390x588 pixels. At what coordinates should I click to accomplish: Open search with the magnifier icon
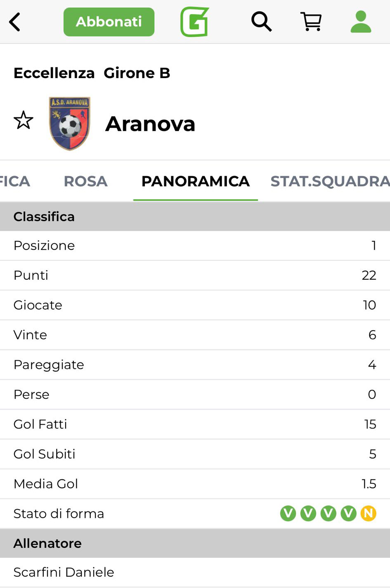click(261, 21)
